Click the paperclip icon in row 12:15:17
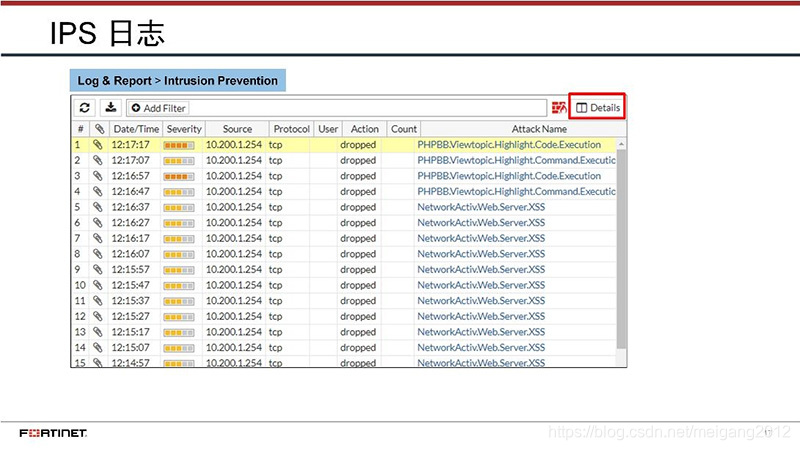800x450 pixels. [97, 332]
